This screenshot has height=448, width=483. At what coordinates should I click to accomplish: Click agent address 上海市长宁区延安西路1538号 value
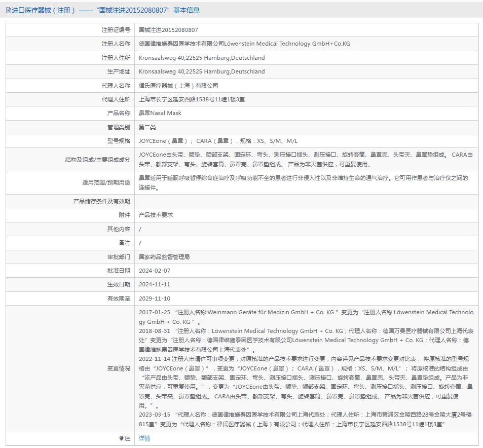[192, 99]
